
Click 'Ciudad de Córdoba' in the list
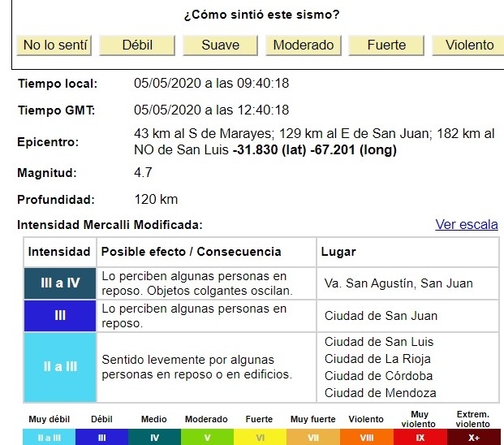point(379,376)
